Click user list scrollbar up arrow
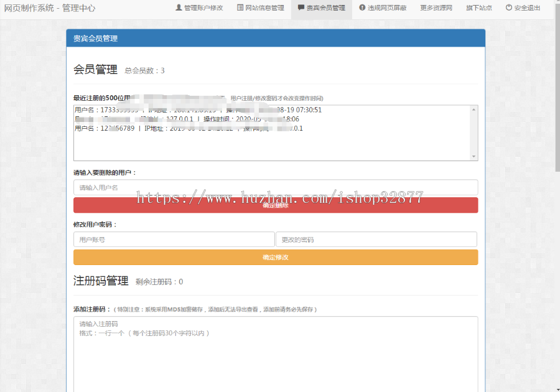Image resolution: width=560 pixels, height=392 pixels. (x=474, y=110)
